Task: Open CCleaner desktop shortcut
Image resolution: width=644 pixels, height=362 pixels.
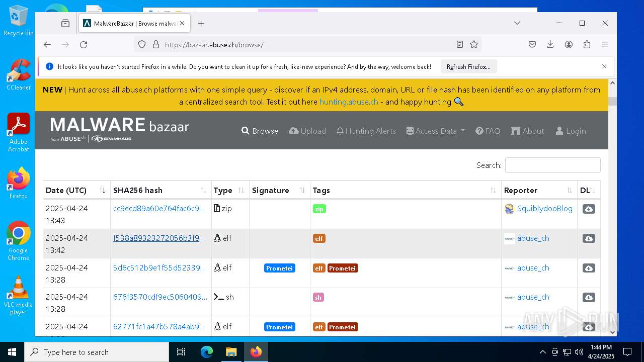Action: pyautogui.click(x=19, y=74)
